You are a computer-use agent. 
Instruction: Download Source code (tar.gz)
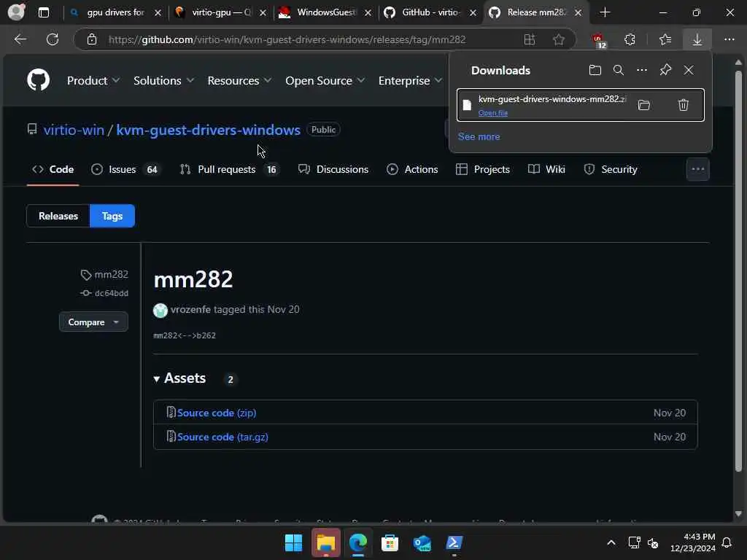(222, 437)
